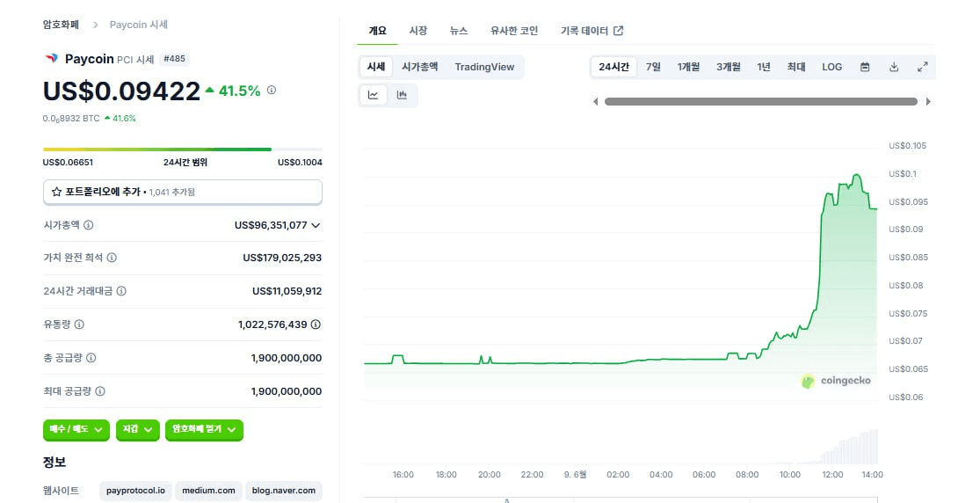This screenshot has width=980, height=503.
Task: Download chart data icon
Action: click(894, 67)
